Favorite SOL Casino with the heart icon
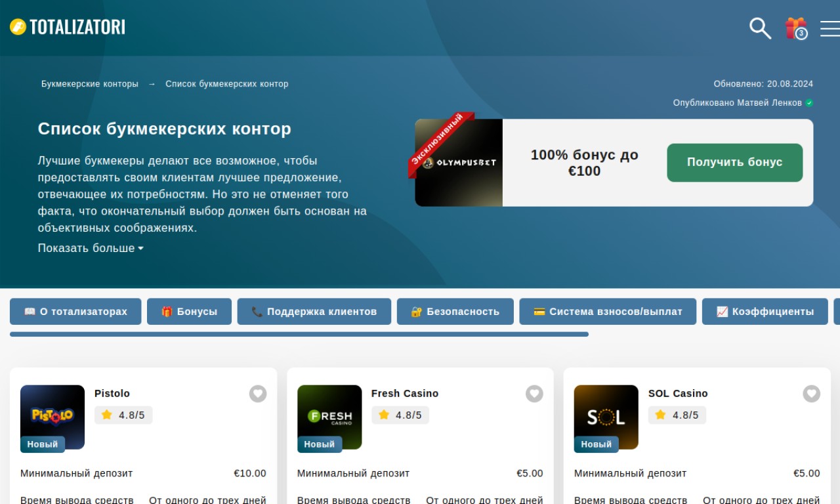The width and height of the screenshot is (840, 504). click(812, 394)
